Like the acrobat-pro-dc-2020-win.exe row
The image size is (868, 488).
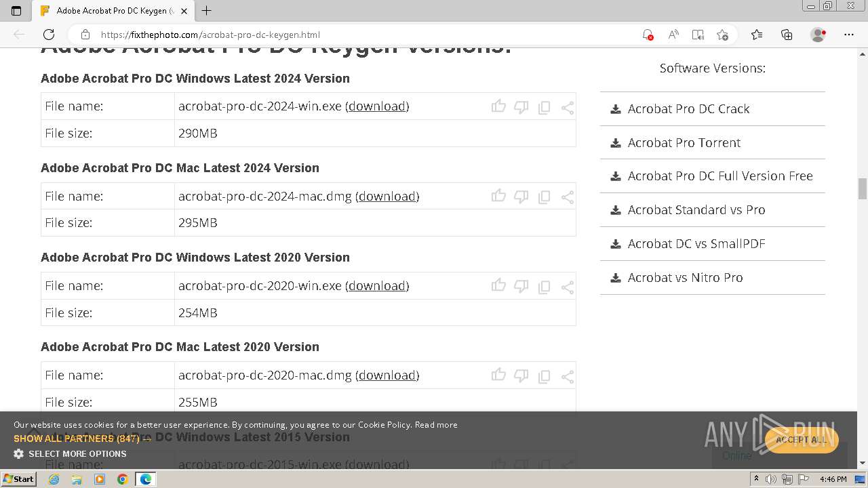coord(498,286)
